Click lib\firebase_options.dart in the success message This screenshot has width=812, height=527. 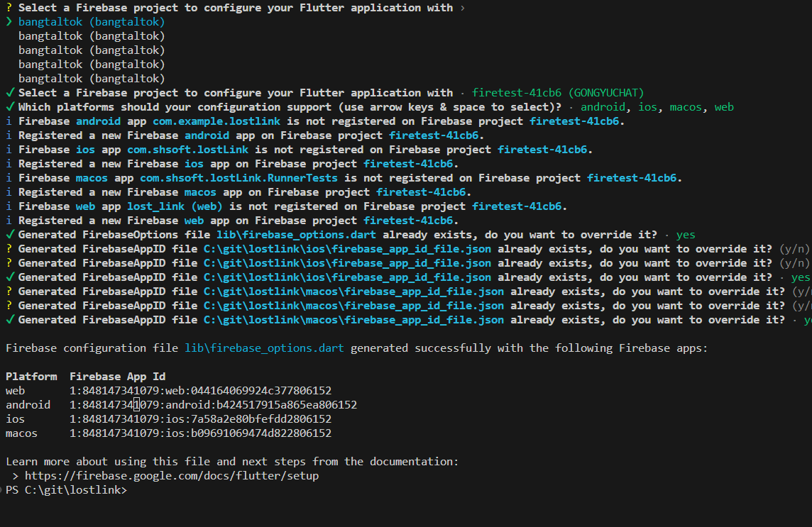point(264,348)
